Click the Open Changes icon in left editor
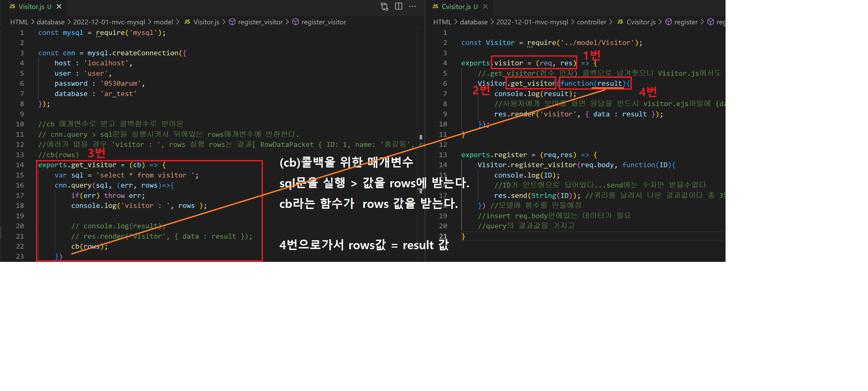This screenshot has height=391, width=868. [384, 6]
